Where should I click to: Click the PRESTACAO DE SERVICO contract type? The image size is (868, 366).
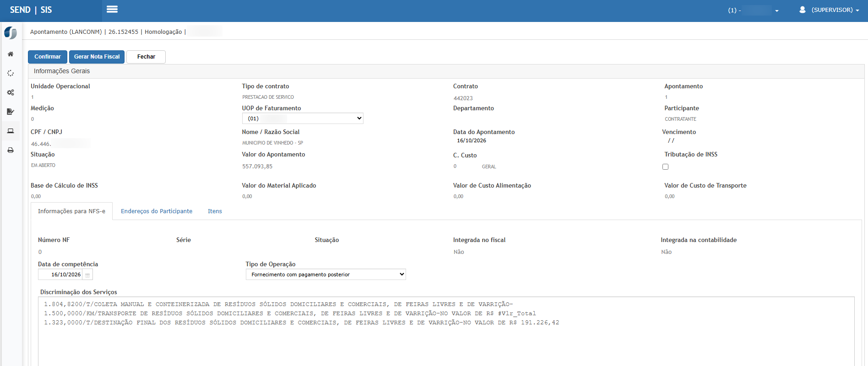coord(268,97)
